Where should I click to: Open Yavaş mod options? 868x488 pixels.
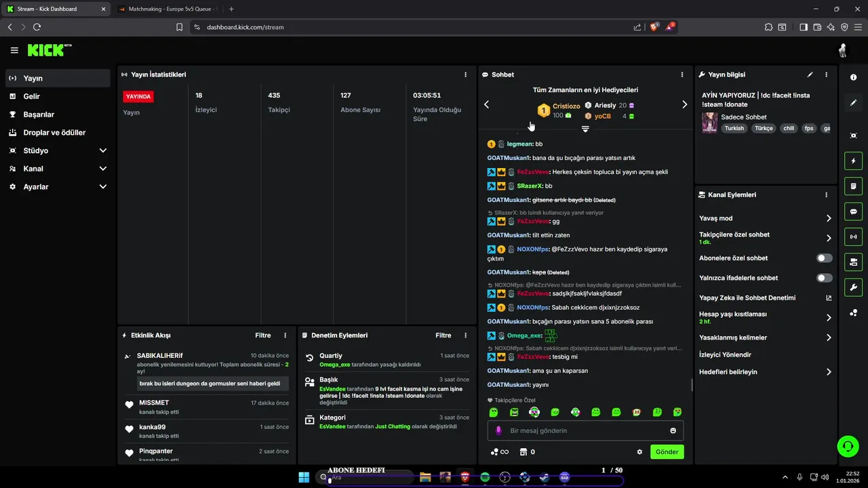(x=766, y=218)
